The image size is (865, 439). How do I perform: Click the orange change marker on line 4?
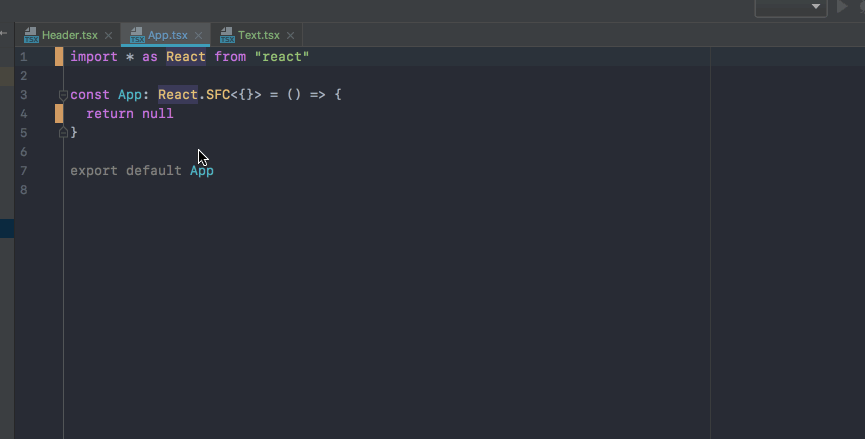point(59,114)
